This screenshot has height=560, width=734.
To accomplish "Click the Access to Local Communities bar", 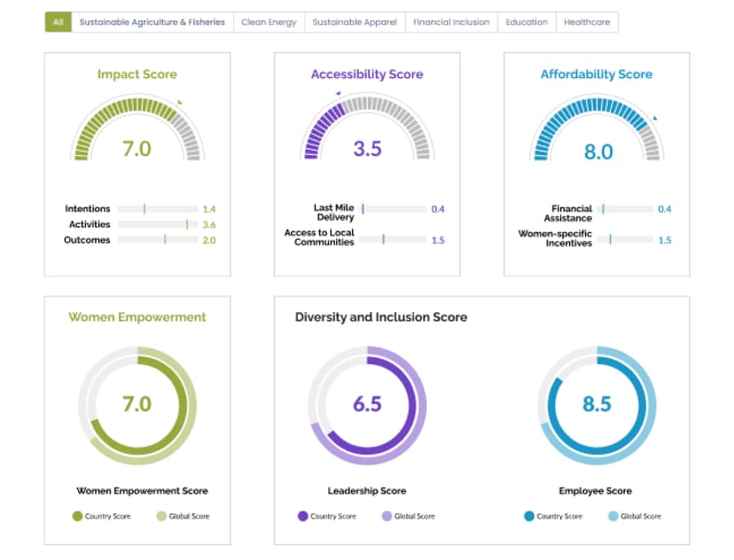I will (394, 239).
